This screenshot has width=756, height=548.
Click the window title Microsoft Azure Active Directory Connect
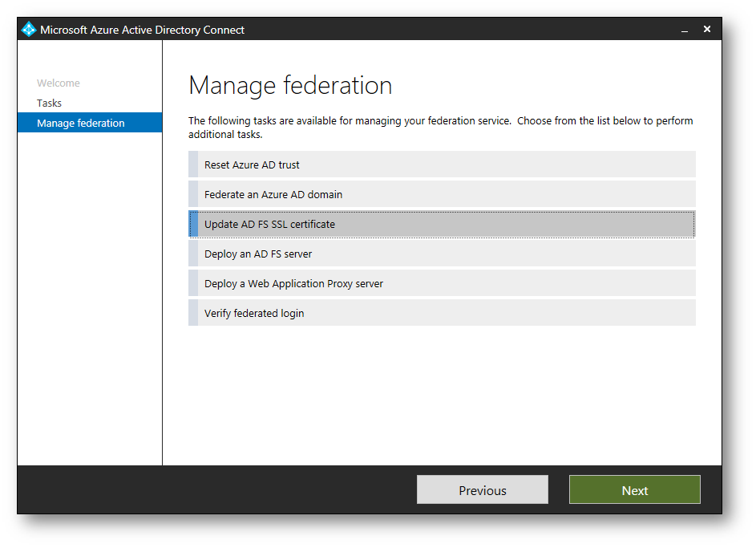pos(142,30)
